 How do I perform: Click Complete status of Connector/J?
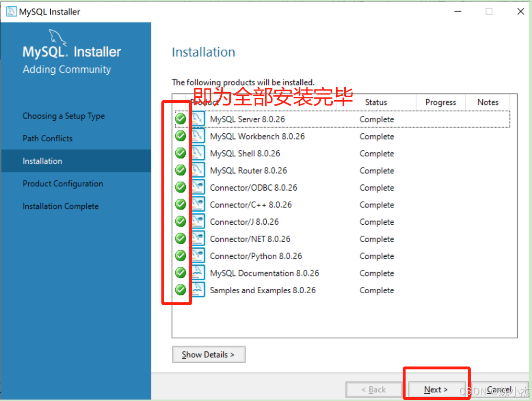point(376,222)
